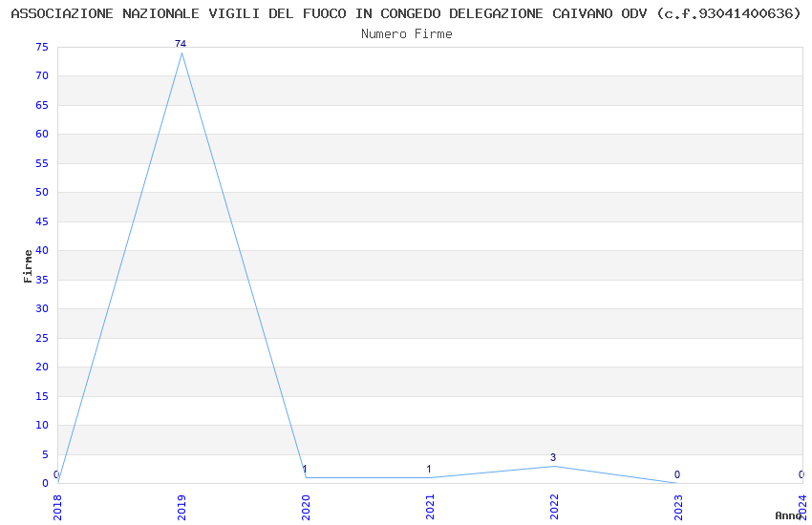Image resolution: width=812 pixels, height=525 pixels.
Task: Click the x-axis year 2023
Action: [x=678, y=507]
